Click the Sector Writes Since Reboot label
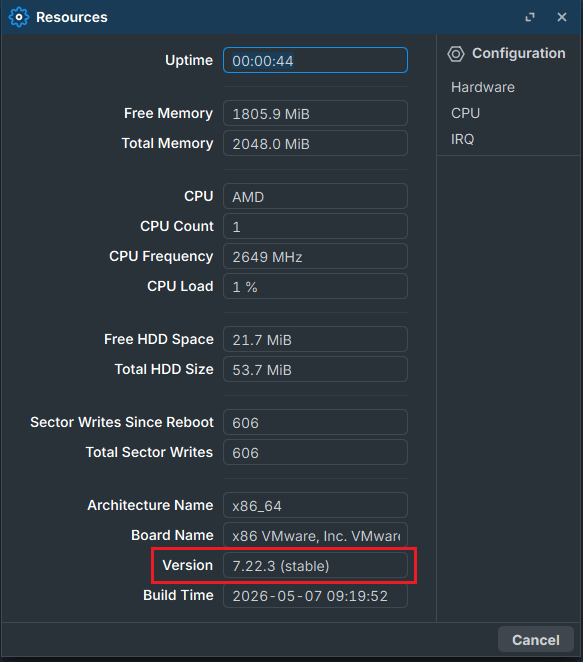583x662 pixels. coord(122,422)
